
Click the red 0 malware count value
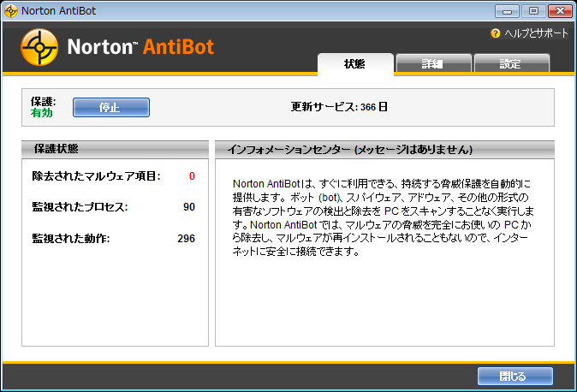[x=192, y=176]
